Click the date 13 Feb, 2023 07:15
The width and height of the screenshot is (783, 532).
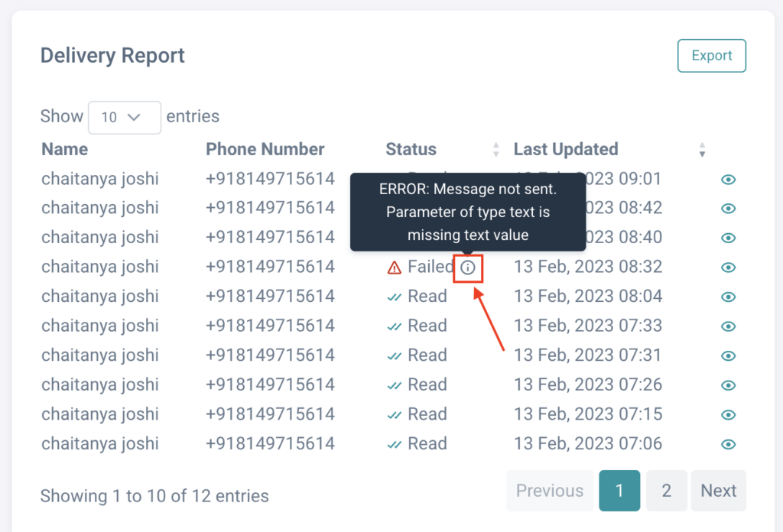pos(588,414)
